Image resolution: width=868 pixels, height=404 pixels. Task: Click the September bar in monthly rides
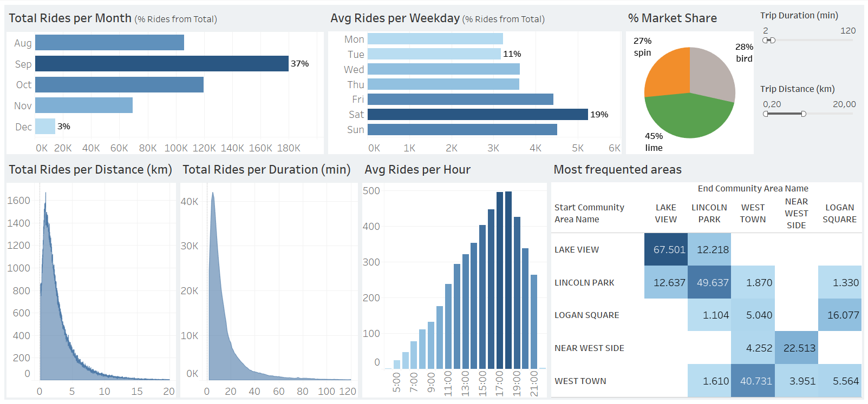[x=161, y=64]
